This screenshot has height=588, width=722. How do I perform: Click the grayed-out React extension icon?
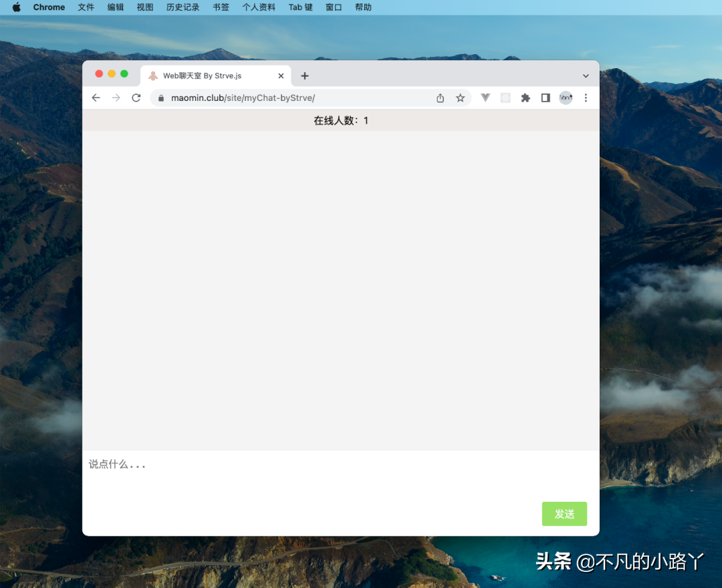coord(505,98)
